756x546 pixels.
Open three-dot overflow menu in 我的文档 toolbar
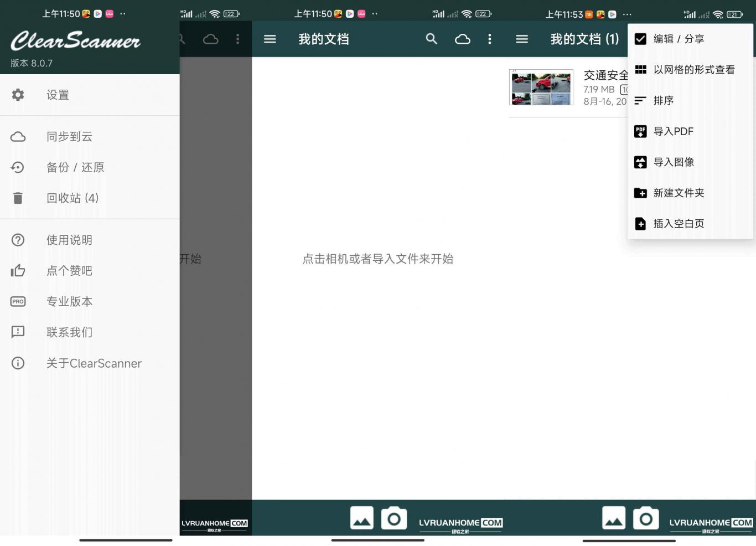click(489, 39)
